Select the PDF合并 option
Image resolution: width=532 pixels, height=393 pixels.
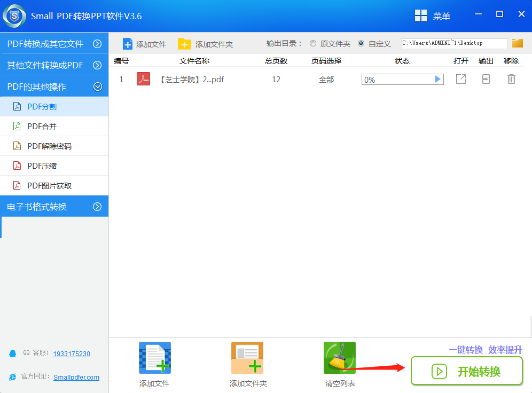tap(54, 126)
